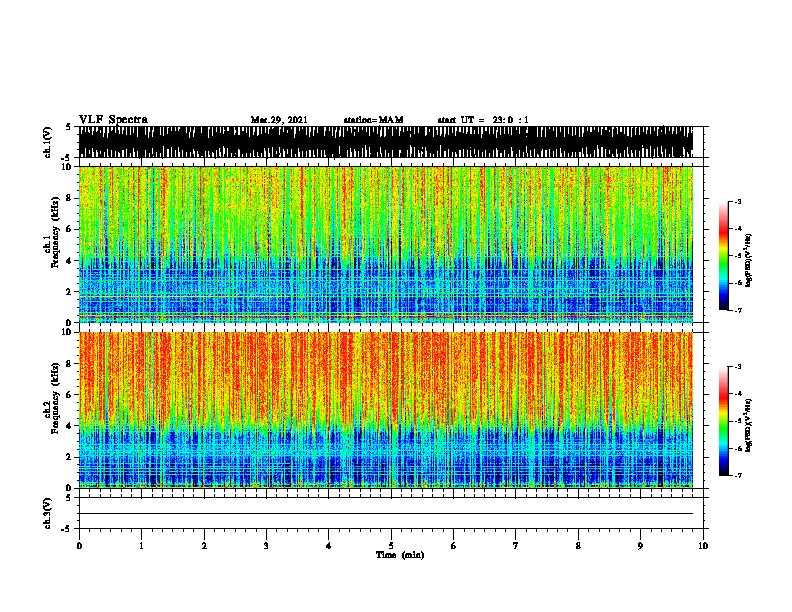Viewport: 792px width, 612px height.
Task: Click the time axis tick label "8"
Action: [578, 545]
